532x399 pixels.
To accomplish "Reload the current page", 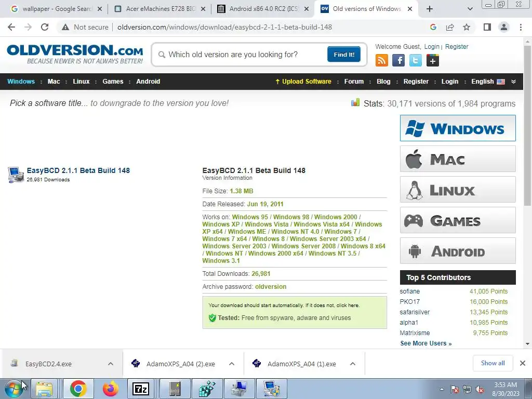I will (x=45, y=27).
